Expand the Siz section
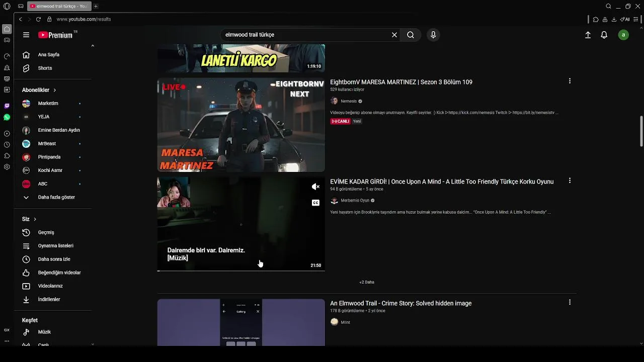644x362 pixels. coord(29,219)
